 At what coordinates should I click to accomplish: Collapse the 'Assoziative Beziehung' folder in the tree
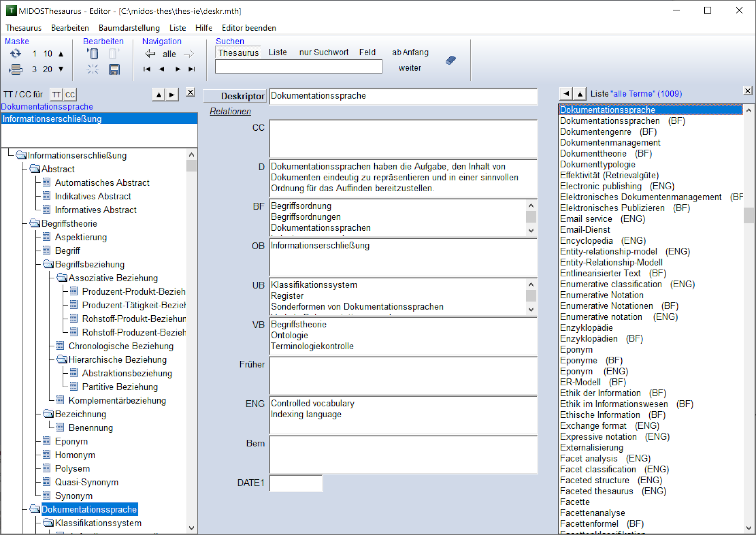[x=61, y=278]
